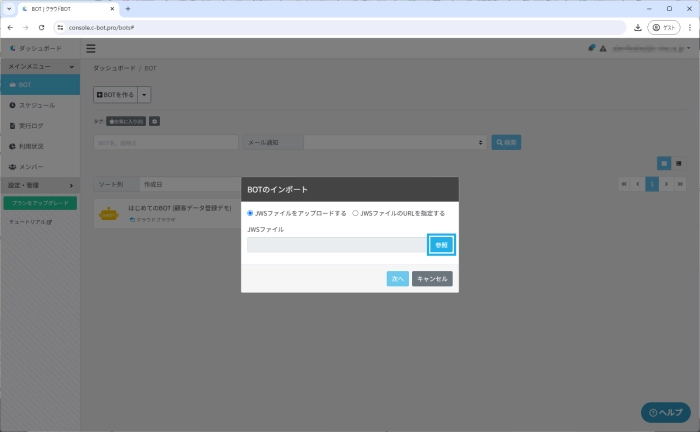Click the キャンセル button in dialog
Screen dimensions: 700x432
(x=432, y=279)
